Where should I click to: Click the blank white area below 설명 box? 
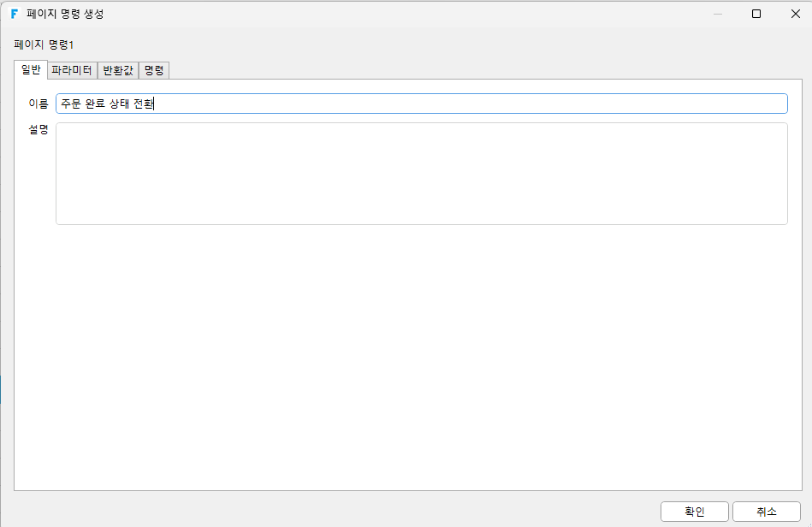pyautogui.click(x=408, y=358)
